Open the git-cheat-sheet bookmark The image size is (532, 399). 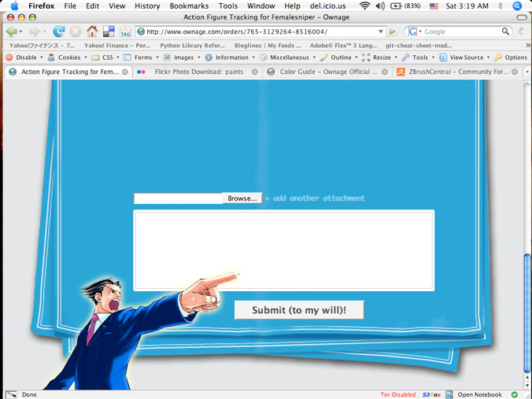(x=419, y=45)
